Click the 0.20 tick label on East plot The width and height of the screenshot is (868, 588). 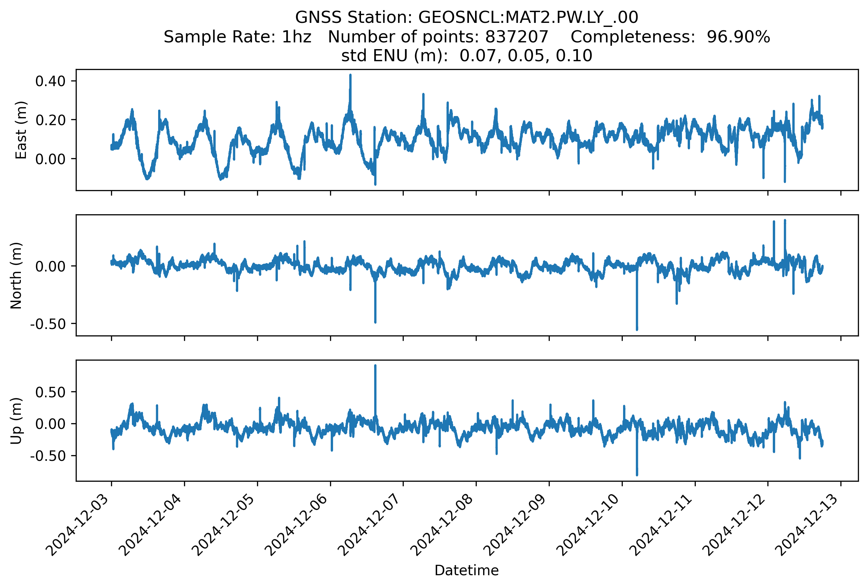[50, 120]
